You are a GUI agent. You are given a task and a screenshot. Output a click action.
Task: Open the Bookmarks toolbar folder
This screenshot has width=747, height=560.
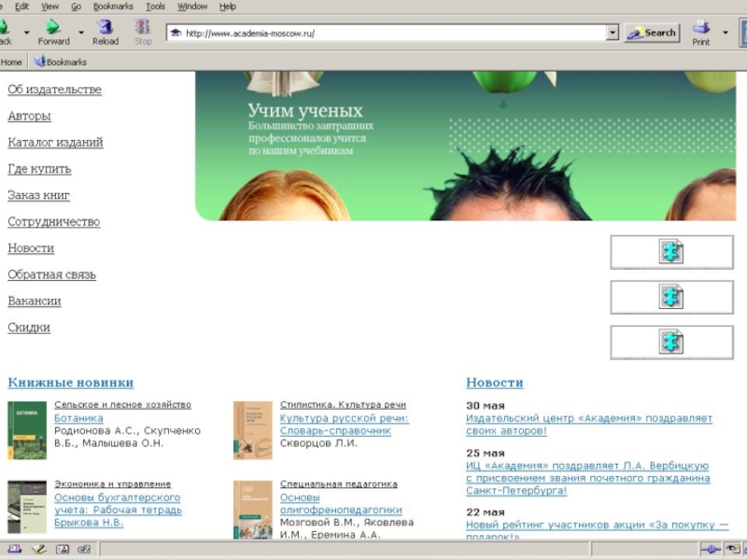click(x=61, y=62)
